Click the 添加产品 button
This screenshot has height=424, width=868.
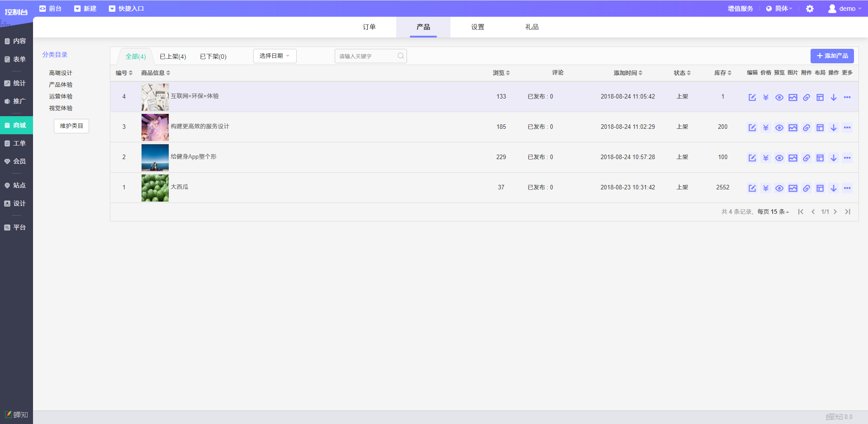point(832,56)
